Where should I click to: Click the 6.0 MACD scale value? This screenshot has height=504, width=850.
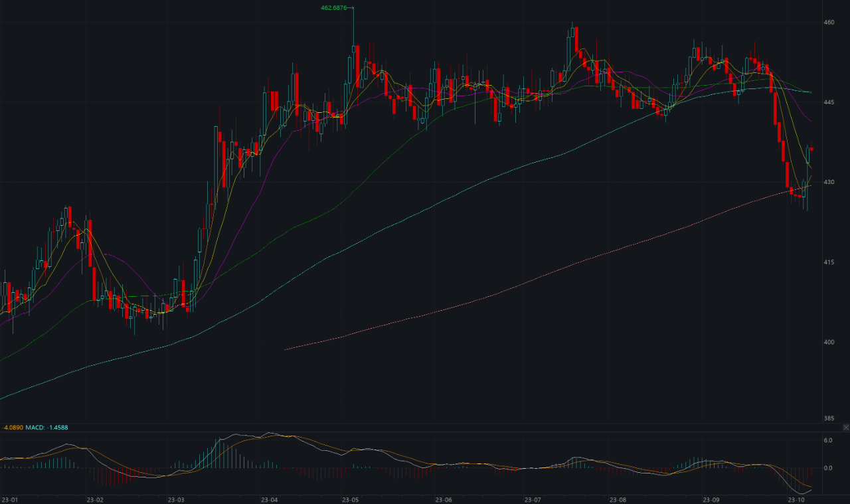point(827,440)
